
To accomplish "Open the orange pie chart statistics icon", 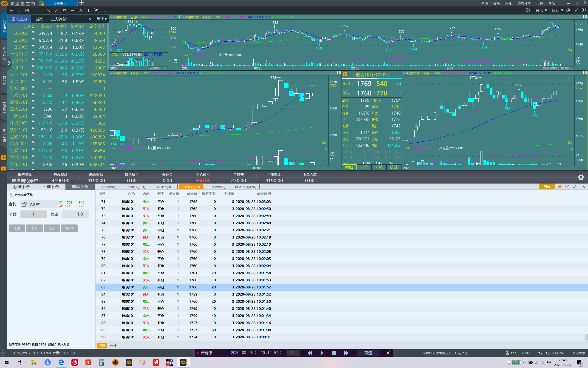I will (560, 187).
